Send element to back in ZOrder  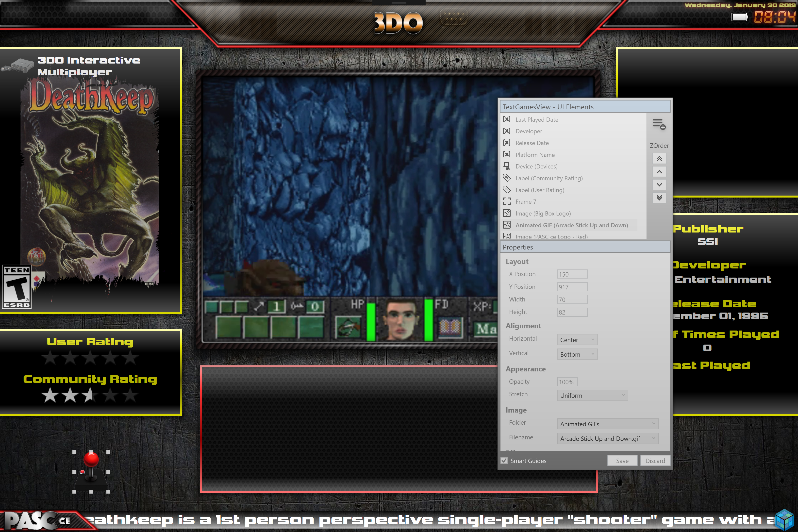pyautogui.click(x=659, y=198)
